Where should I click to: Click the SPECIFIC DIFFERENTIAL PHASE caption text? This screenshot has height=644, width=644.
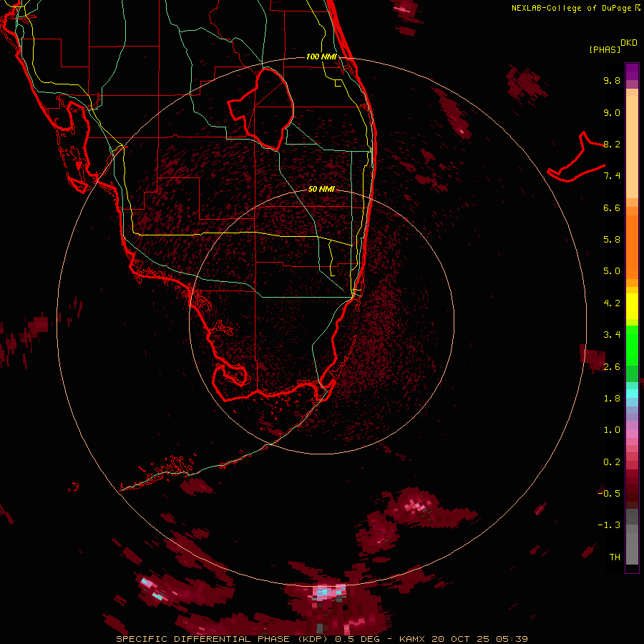pyautogui.click(x=204, y=639)
